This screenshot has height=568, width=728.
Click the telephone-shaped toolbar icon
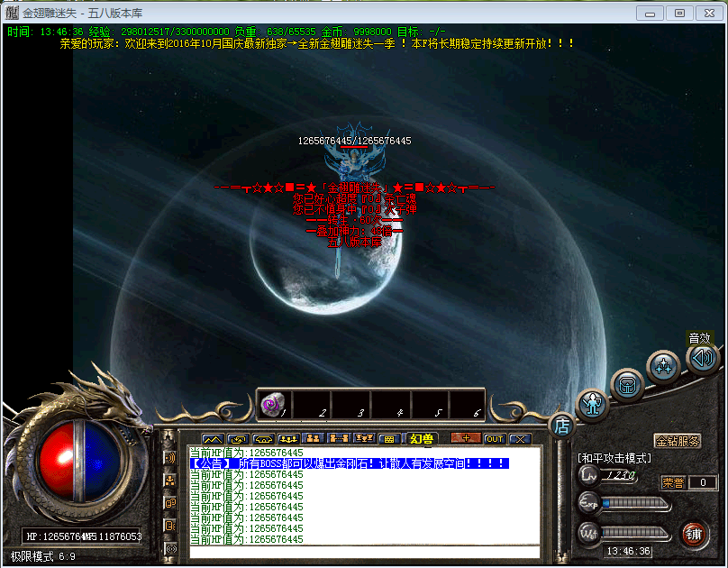pyautogui.click(x=263, y=439)
